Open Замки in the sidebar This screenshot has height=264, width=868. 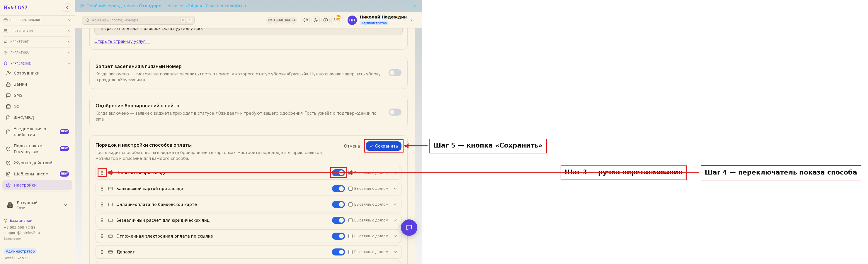coord(37,84)
